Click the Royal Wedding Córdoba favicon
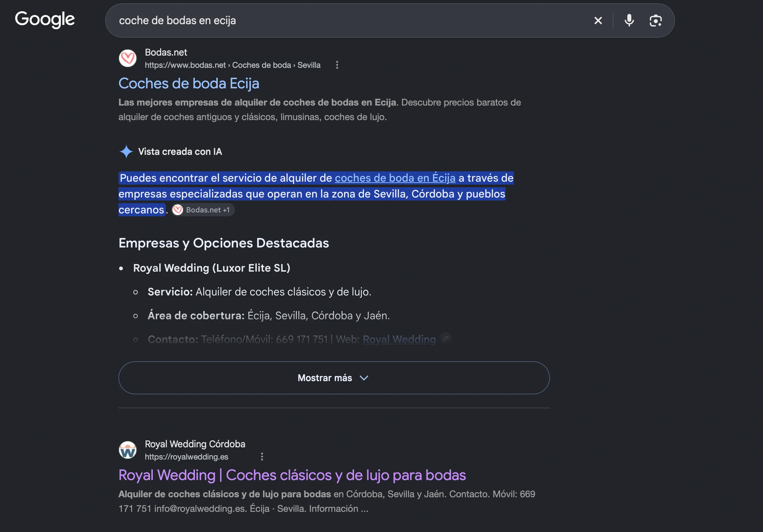This screenshot has width=763, height=532. [128, 450]
